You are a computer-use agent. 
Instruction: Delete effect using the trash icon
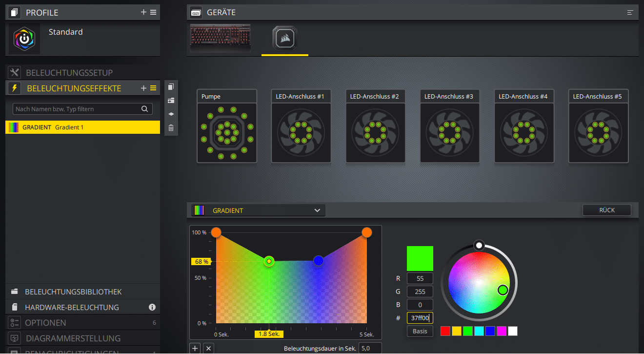pos(171,128)
